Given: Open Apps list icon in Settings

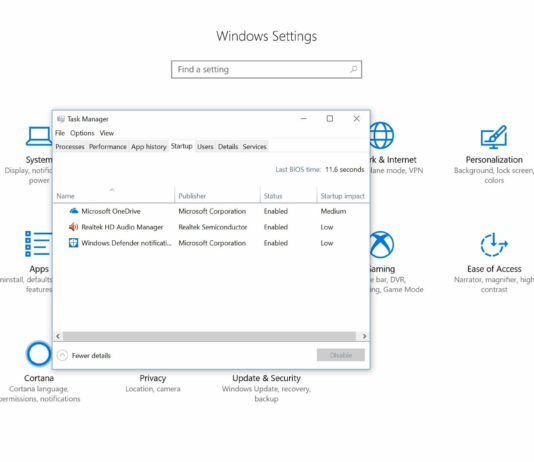Looking at the screenshot, I should click(x=38, y=244).
